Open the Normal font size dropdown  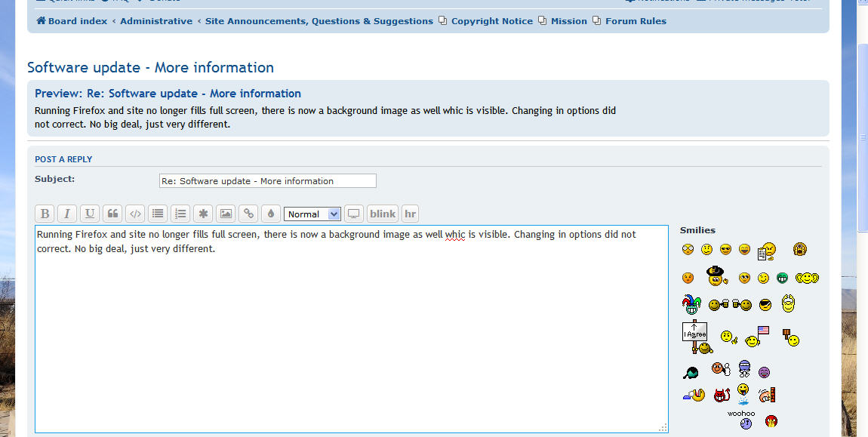point(312,214)
